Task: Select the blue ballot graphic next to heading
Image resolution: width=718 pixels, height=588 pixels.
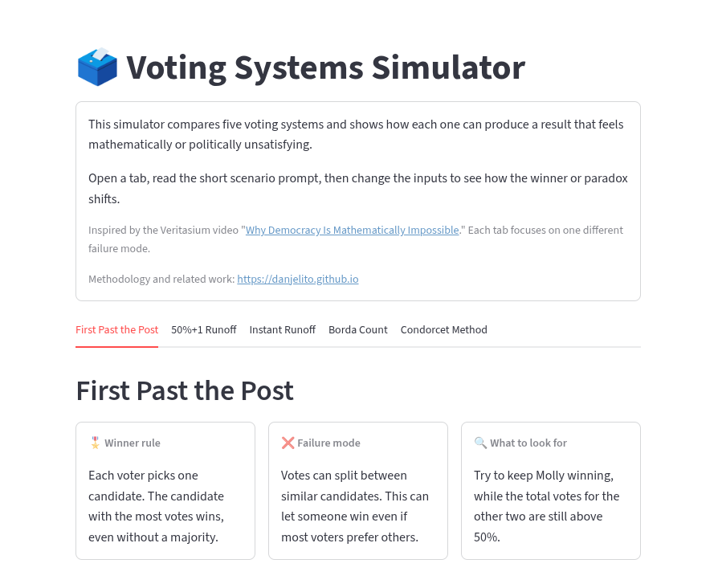Action: point(96,66)
